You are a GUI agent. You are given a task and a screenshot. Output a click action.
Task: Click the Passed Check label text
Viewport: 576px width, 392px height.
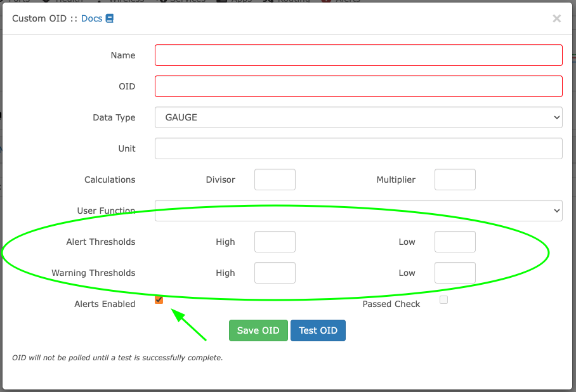(x=391, y=304)
